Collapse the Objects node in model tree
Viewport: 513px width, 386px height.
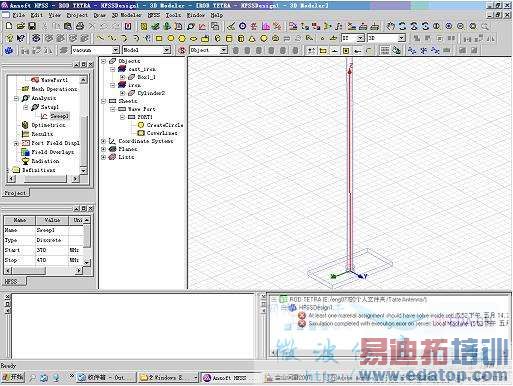coord(104,61)
